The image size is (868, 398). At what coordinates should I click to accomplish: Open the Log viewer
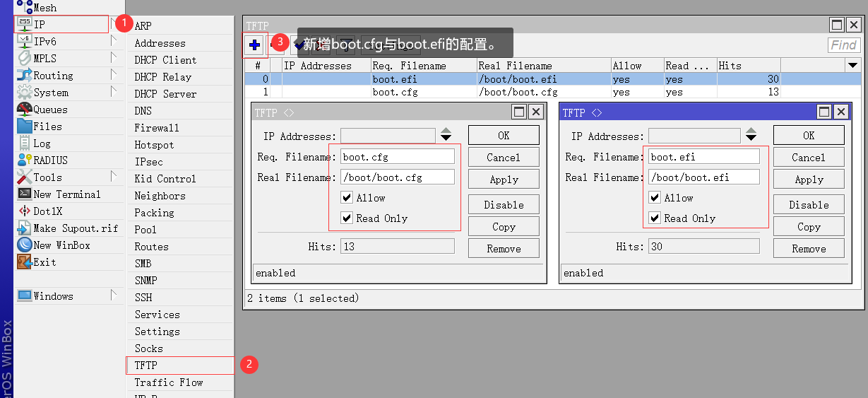[42, 144]
